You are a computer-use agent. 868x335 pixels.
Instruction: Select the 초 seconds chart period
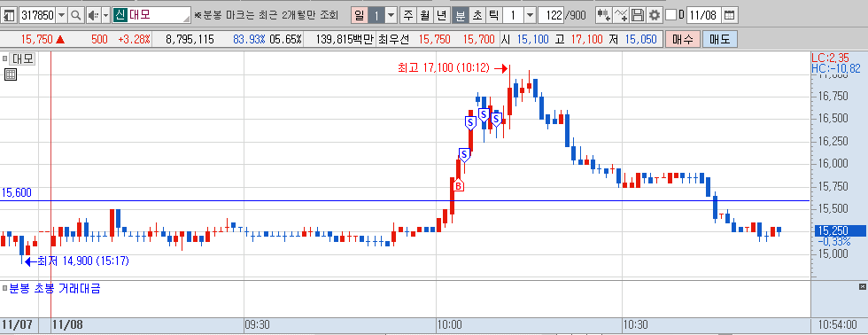pos(477,15)
